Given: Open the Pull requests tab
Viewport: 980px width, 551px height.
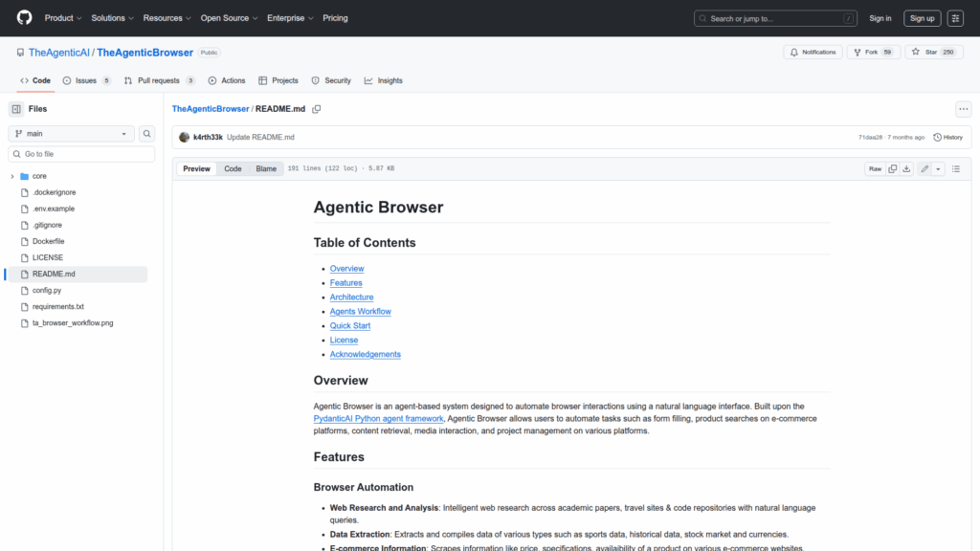Looking at the screenshot, I should [160, 80].
